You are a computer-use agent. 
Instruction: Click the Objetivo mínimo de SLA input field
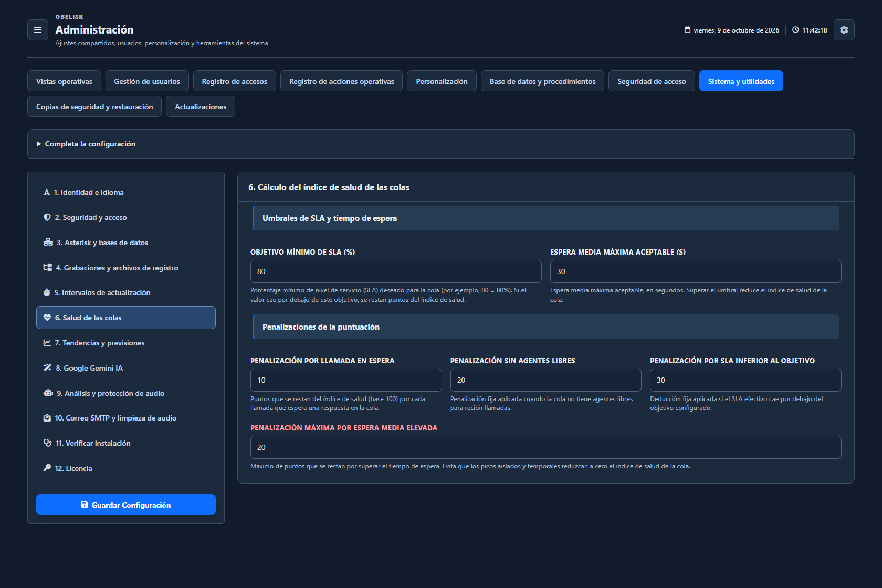[396, 271]
